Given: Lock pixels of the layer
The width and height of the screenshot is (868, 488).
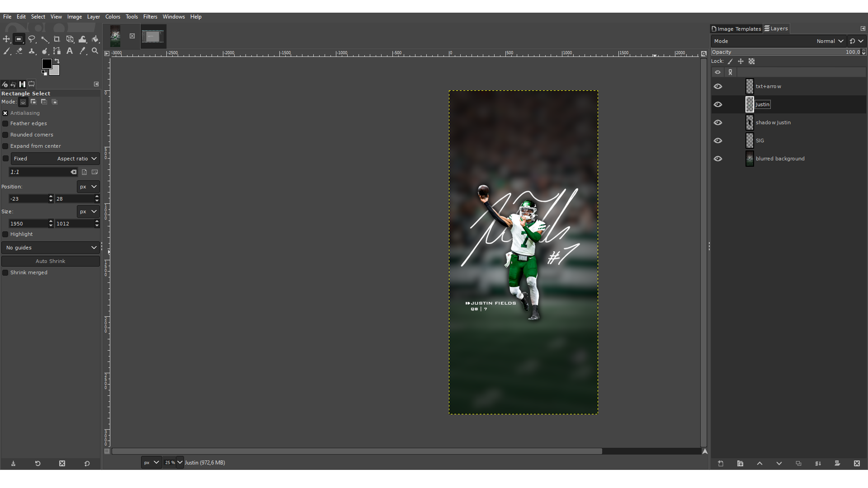Looking at the screenshot, I should coord(730,61).
